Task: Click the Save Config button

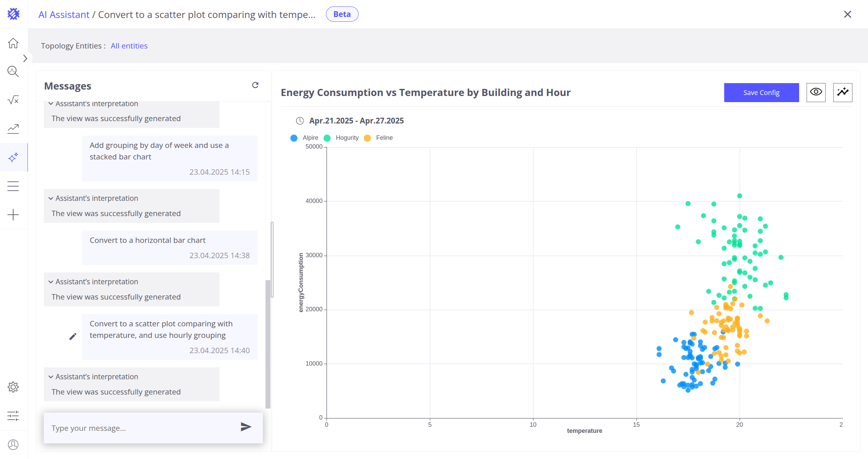Action: pyautogui.click(x=761, y=93)
